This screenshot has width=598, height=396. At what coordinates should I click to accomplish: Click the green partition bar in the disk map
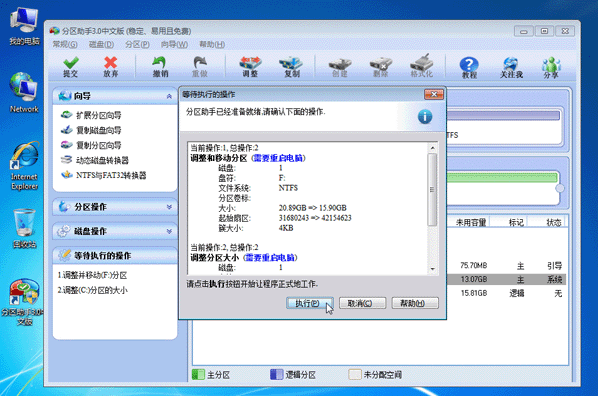coord(502,178)
